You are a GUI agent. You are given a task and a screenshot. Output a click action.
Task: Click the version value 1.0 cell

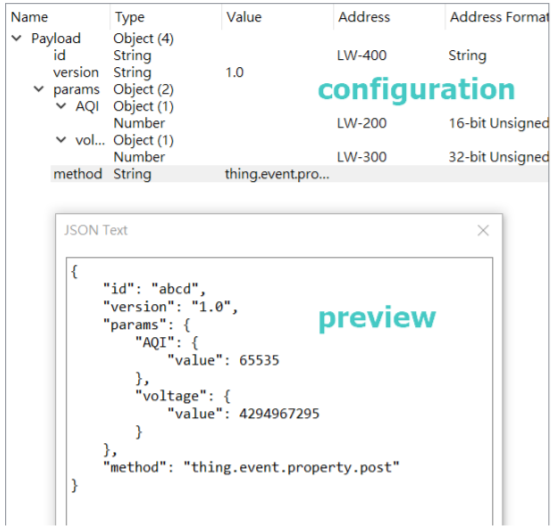click(235, 72)
